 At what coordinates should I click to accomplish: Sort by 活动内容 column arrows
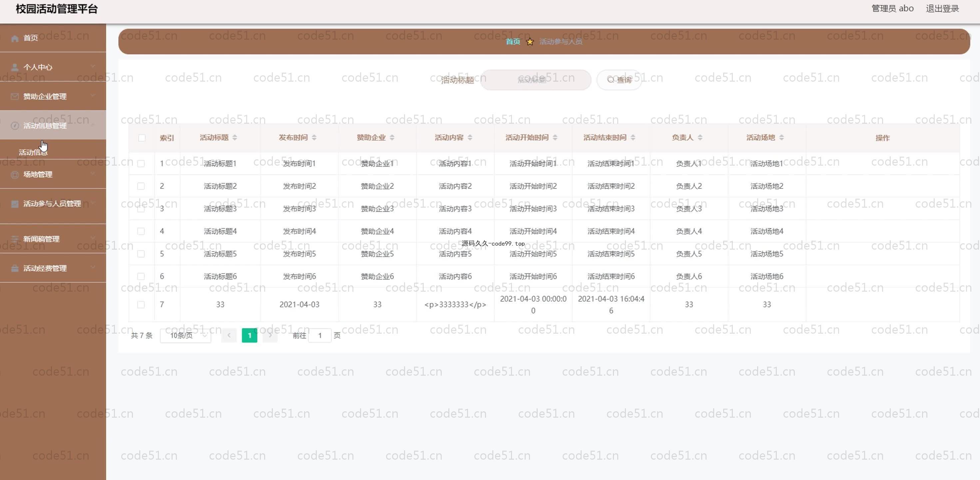(470, 137)
